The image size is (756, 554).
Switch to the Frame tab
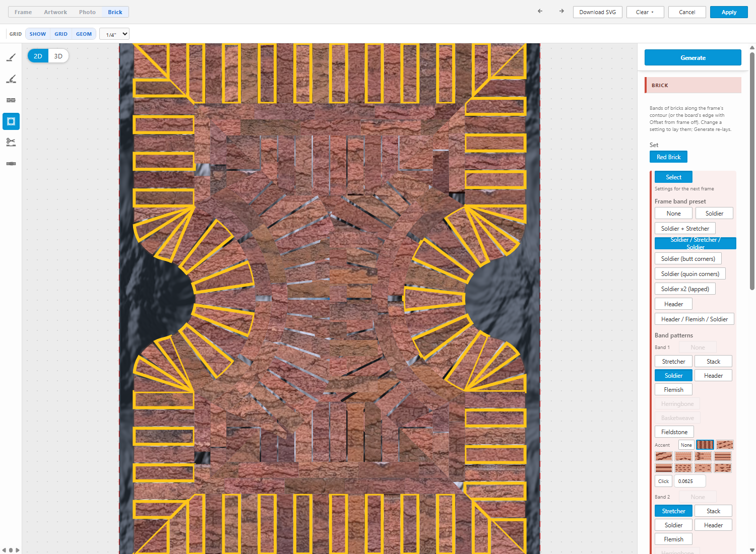[x=23, y=12]
